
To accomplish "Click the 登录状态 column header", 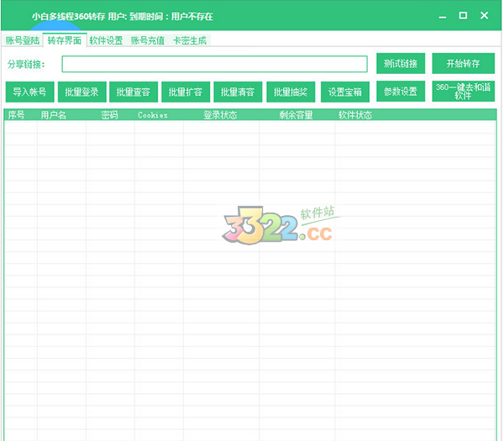I will (x=221, y=115).
